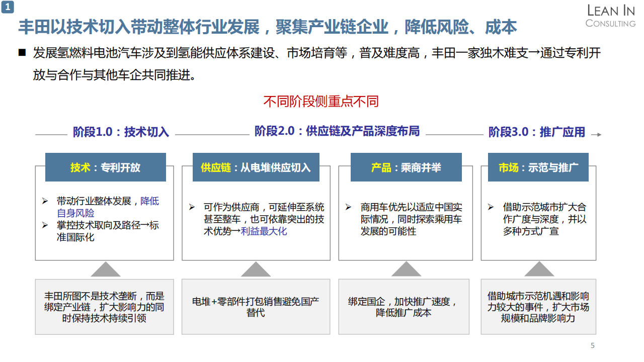The height and width of the screenshot is (362, 644).
Task: Click the Lean In Consulting logo
Action: (611, 16)
